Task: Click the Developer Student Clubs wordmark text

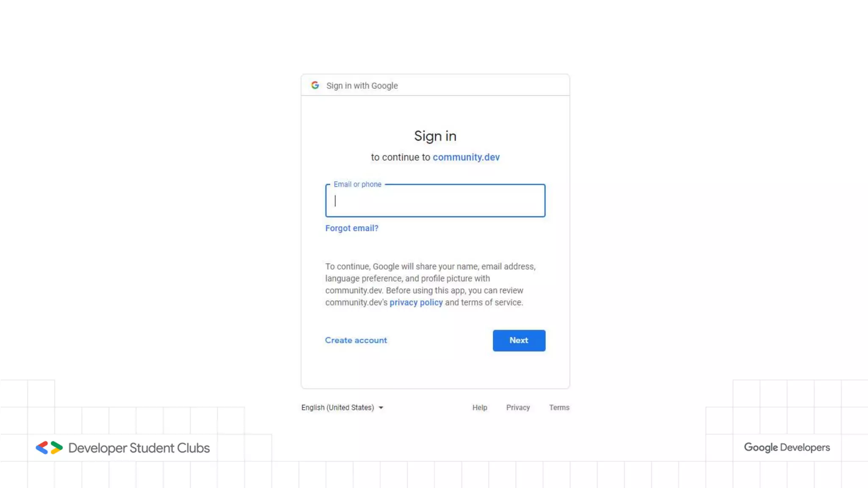Action: [x=139, y=448]
